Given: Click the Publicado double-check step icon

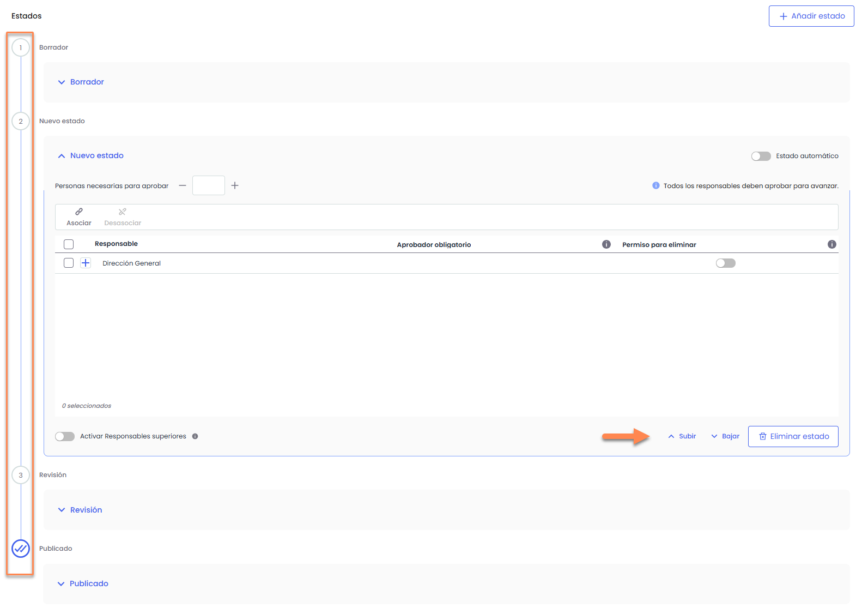Looking at the screenshot, I should tap(21, 549).
